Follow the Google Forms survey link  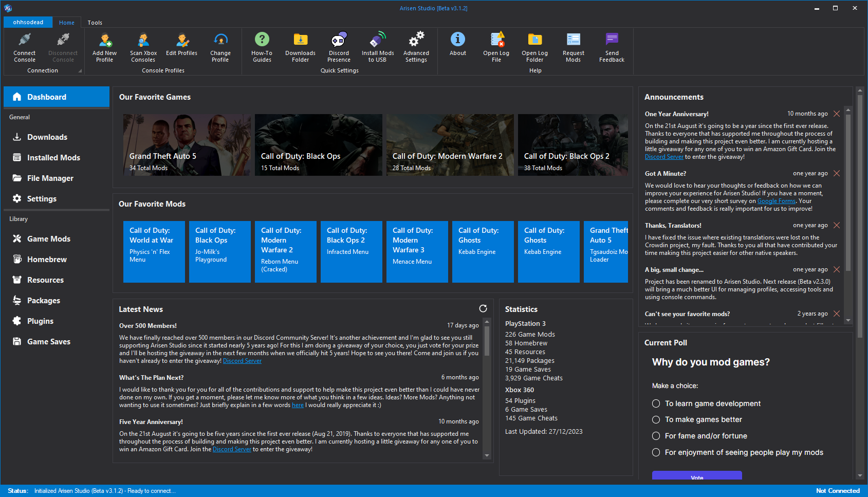click(776, 201)
